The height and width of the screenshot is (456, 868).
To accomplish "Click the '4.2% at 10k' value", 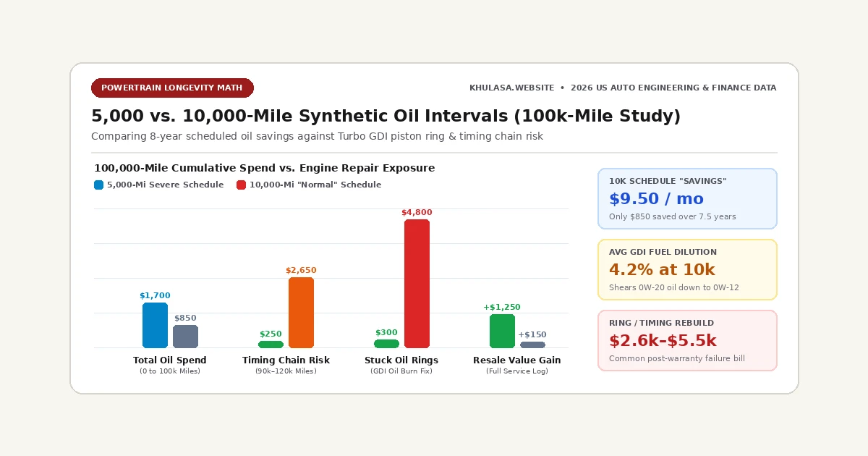I will click(x=662, y=270).
